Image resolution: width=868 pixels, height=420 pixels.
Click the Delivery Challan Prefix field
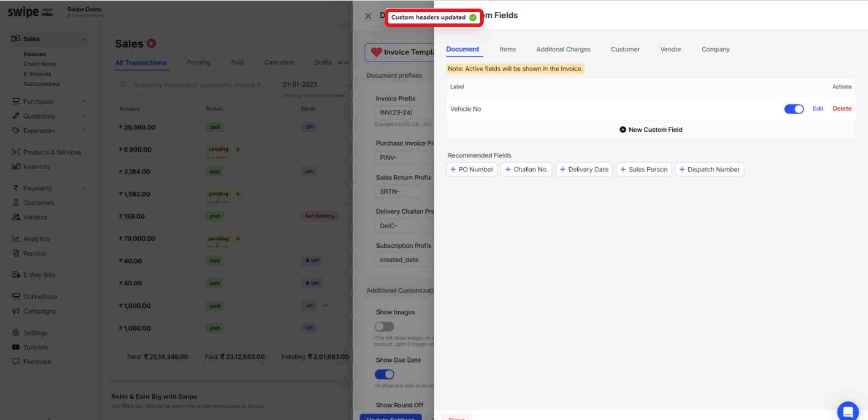click(x=404, y=226)
